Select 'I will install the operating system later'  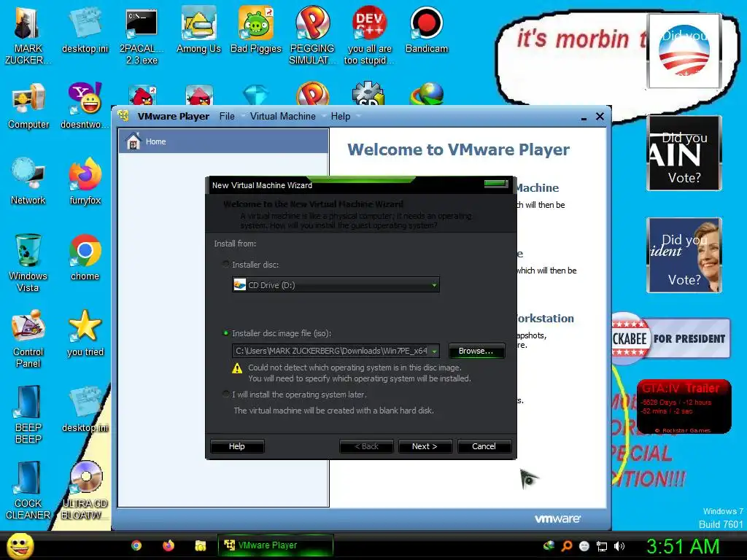[x=226, y=394]
